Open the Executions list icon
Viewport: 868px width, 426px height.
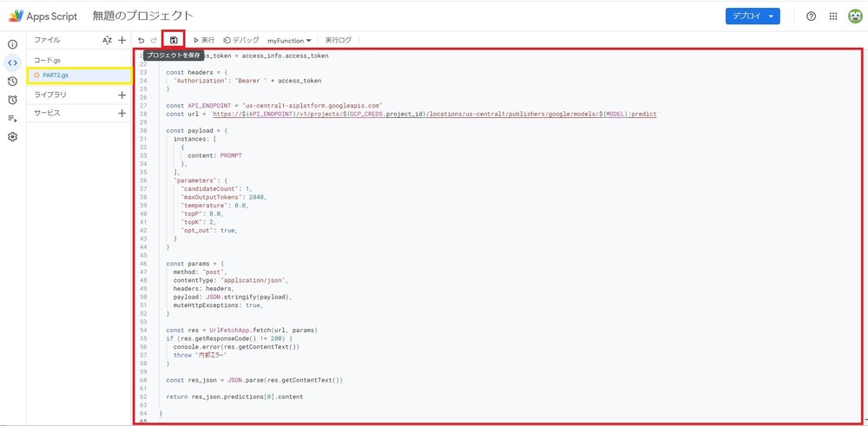tap(13, 118)
